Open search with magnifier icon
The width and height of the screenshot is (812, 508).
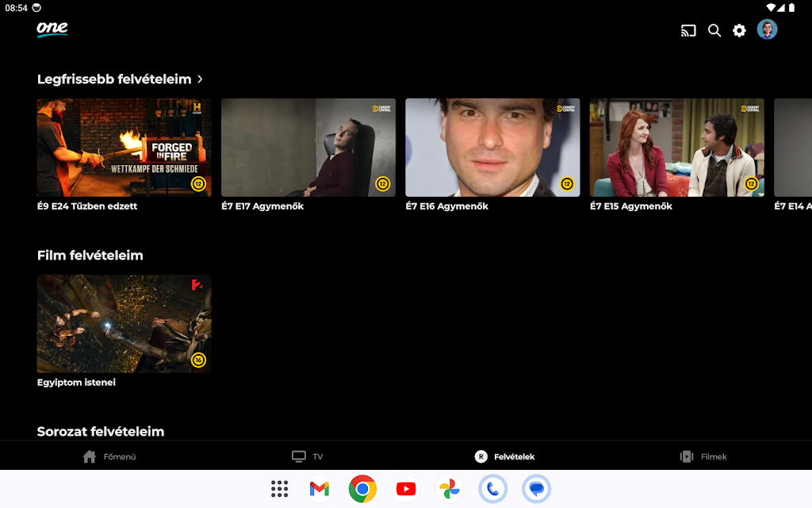click(714, 31)
